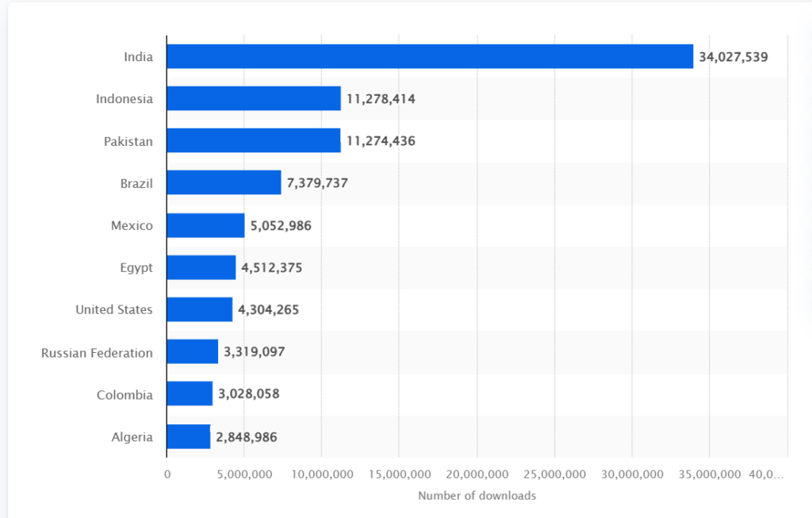Click the 25,000,000 axis tick label

(x=554, y=474)
